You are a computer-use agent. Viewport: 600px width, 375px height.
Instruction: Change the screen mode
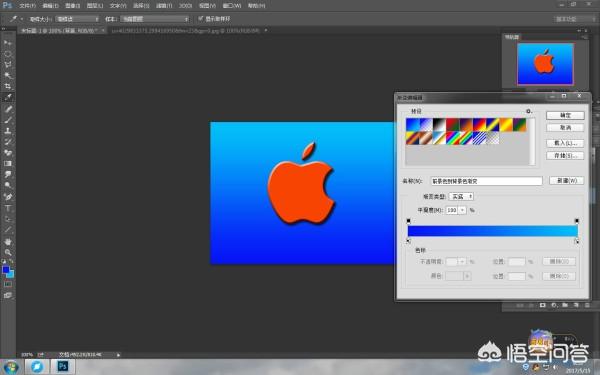[8, 295]
